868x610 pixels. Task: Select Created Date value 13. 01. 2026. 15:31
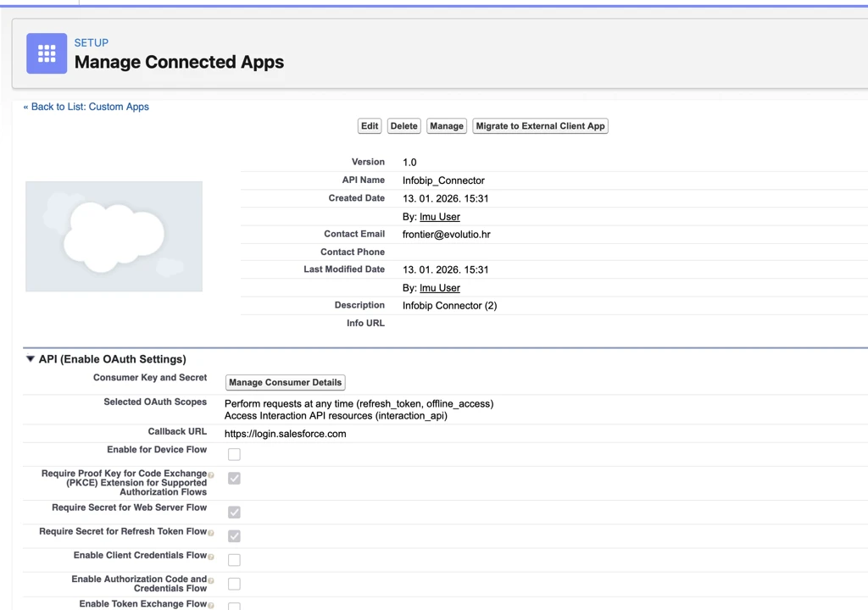[x=446, y=199]
